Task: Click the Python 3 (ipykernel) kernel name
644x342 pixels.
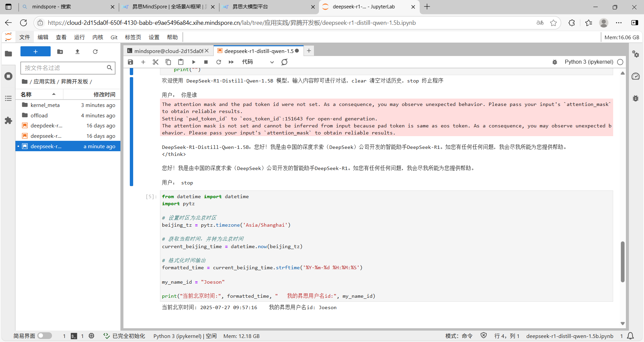Action: click(x=589, y=62)
